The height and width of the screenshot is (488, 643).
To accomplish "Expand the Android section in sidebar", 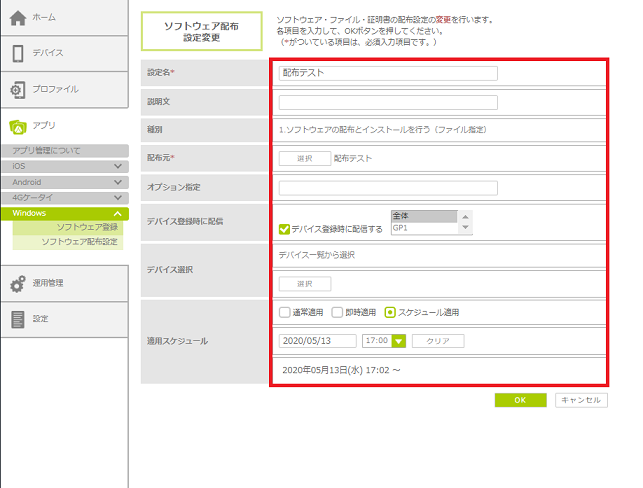I will (x=118, y=182).
